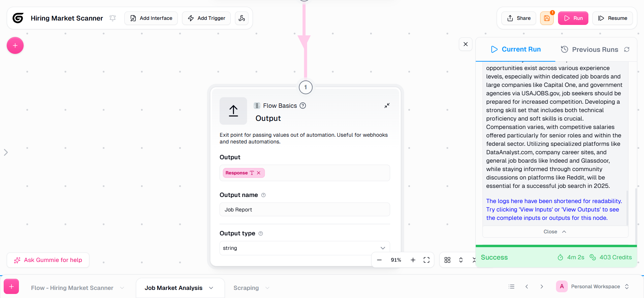The height and width of the screenshot is (298, 644).
Task: Click the up-down arrows icon beside the grid icon
Action: (x=461, y=260)
